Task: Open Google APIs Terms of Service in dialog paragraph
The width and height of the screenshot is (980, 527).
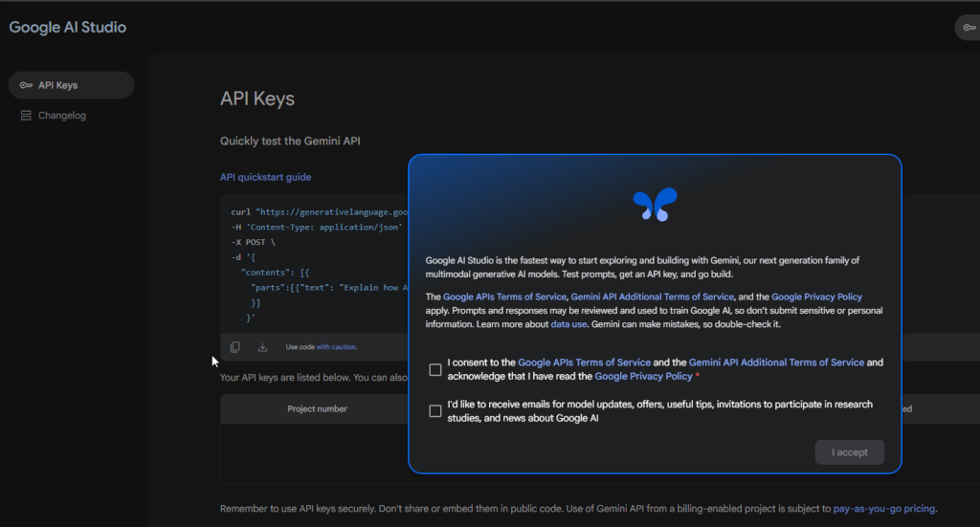Action: tap(504, 297)
